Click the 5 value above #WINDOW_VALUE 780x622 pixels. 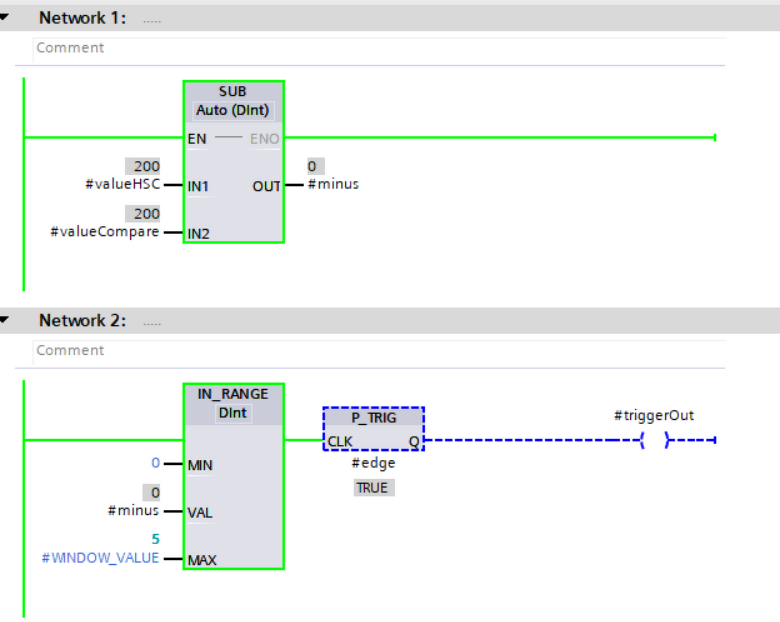click(156, 539)
